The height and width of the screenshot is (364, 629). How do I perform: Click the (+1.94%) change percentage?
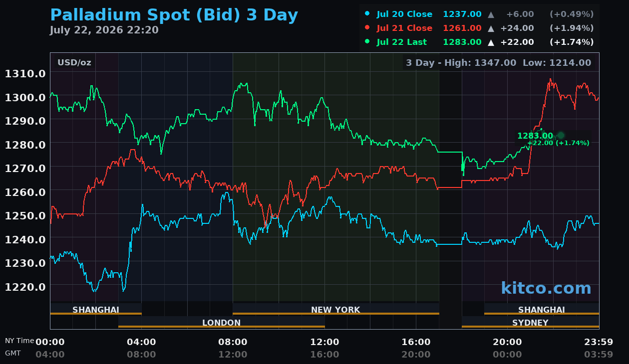pyautogui.click(x=572, y=28)
